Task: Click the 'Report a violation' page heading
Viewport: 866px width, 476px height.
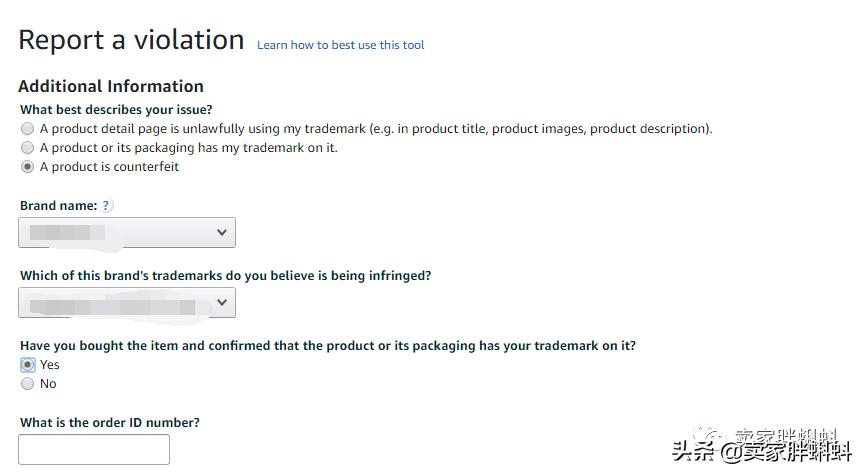Action: coord(131,40)
